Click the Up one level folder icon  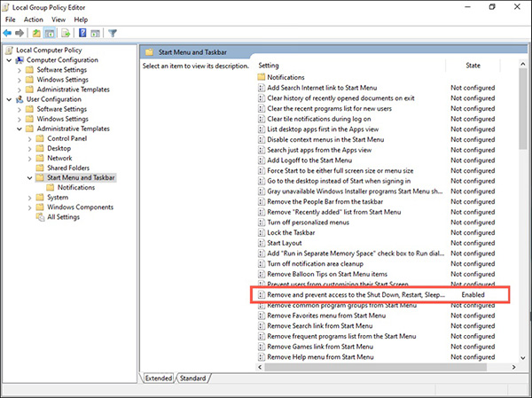pos(36,33)
